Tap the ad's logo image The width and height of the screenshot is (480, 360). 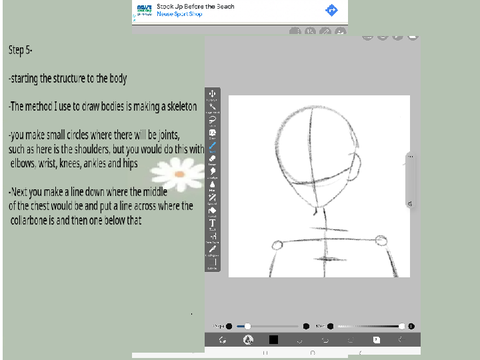click(x=144, y=10)
